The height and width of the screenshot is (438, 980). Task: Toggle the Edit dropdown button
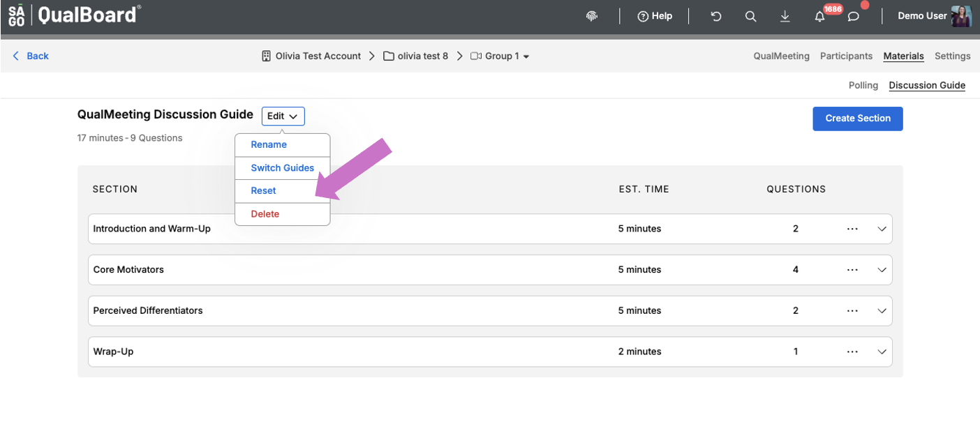(283, 116)
